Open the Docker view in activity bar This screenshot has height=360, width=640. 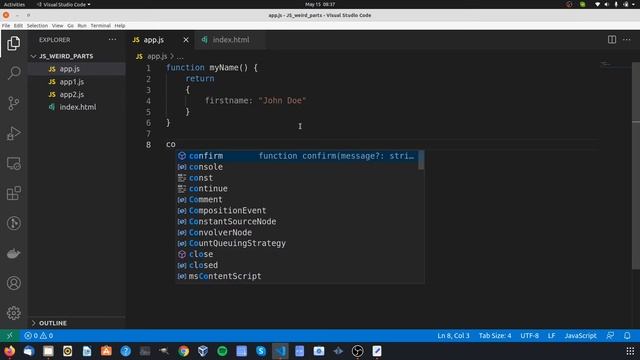click(x=13, y=253)
